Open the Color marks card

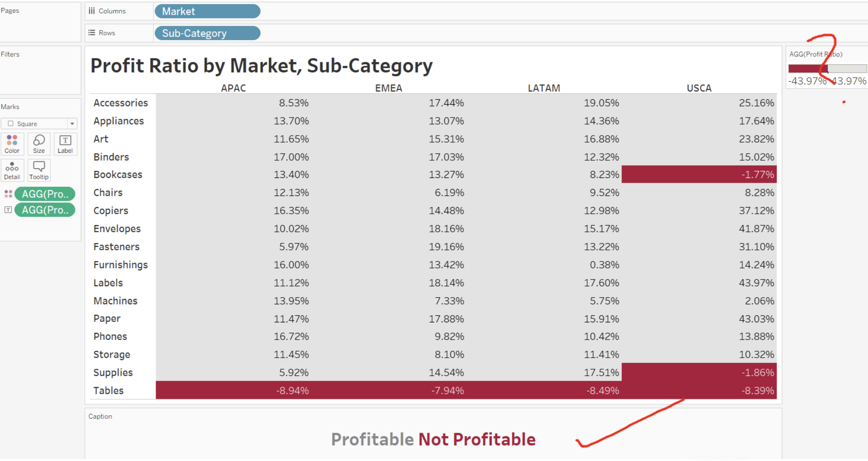coord(12,144)
